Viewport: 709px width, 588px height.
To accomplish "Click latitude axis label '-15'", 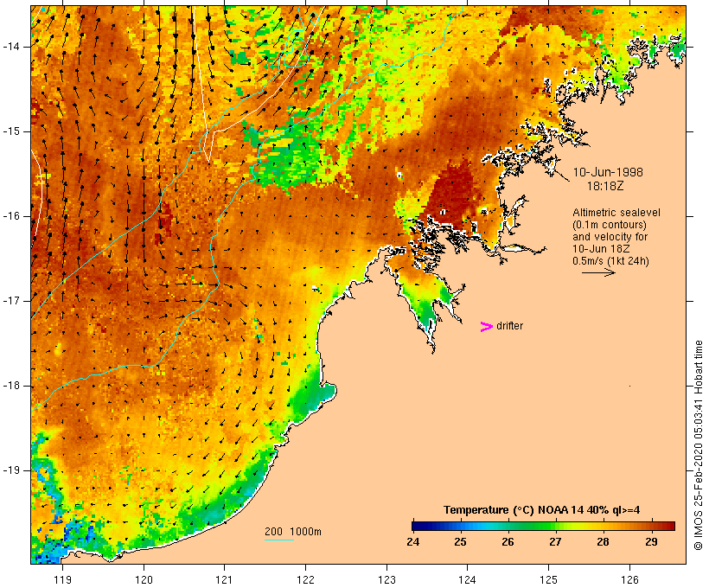I will (x=10, y=131).
